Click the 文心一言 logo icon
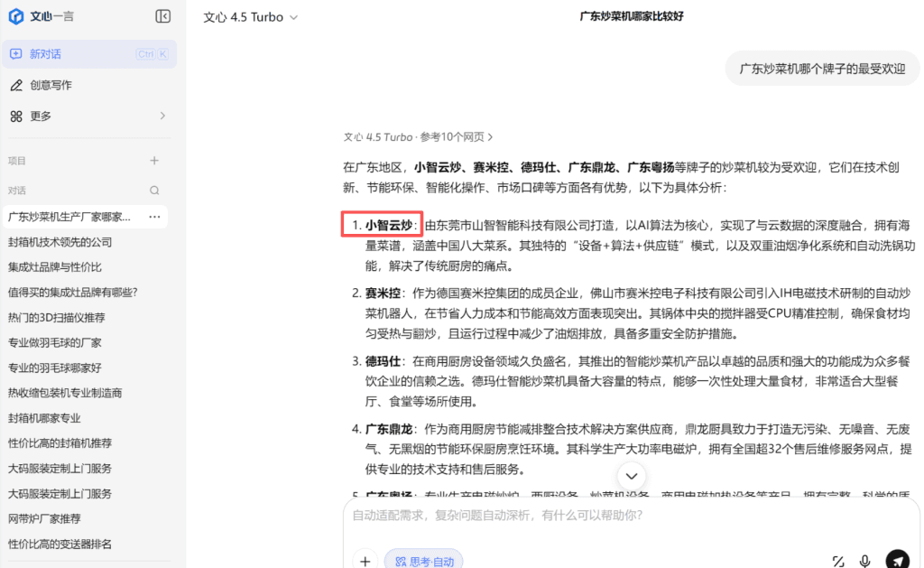Image resolution: width=924 pixels, height=568 pixels. point(15,15)
